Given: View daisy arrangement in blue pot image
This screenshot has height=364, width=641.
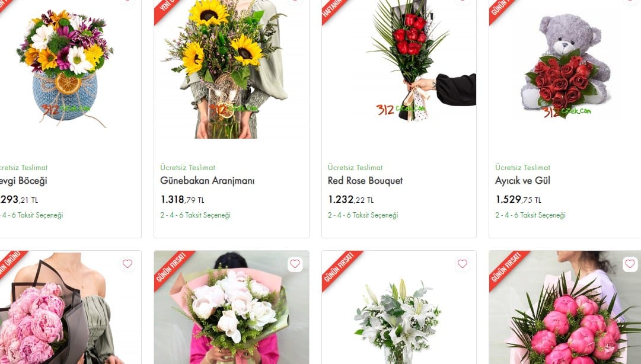Looking at the screenshot, I should (65, 68).
